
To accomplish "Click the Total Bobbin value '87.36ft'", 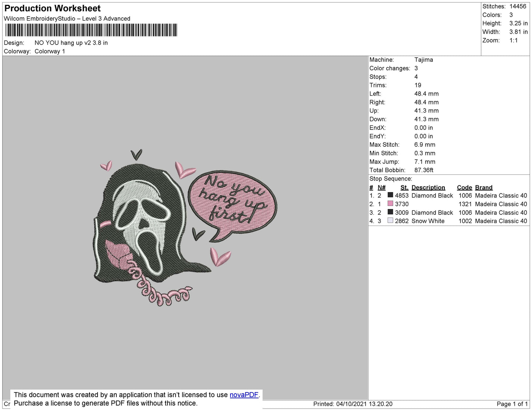I will (x=424, y=170).
